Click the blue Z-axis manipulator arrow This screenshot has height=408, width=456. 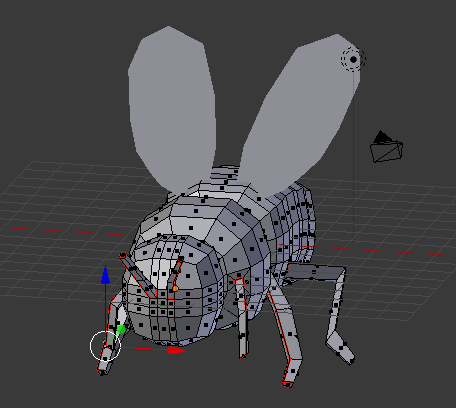coord(105,276)
